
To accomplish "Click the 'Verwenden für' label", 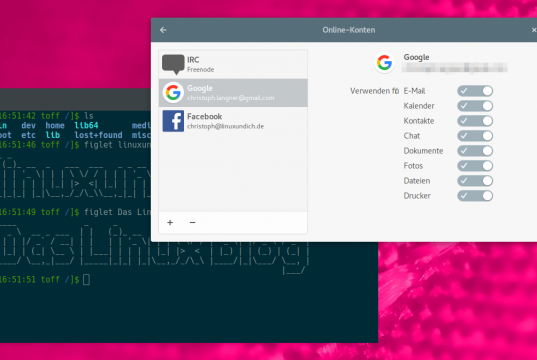I will pos(374,91).
